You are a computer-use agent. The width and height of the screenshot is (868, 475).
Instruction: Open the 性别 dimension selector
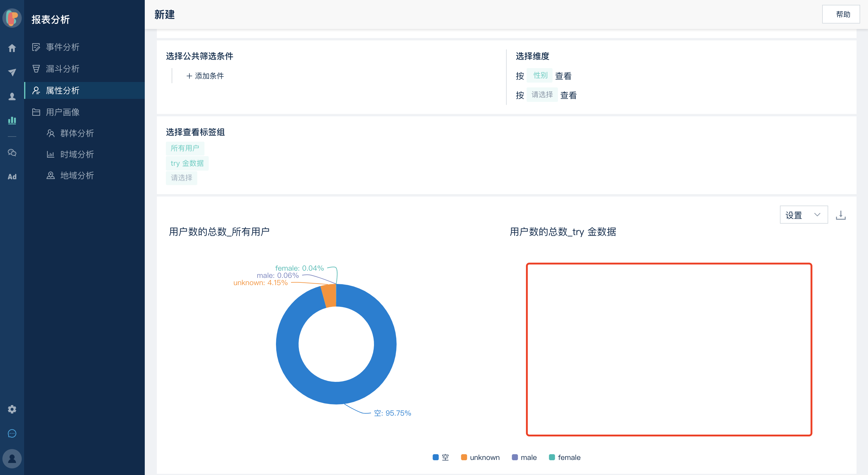coord(540,75)
